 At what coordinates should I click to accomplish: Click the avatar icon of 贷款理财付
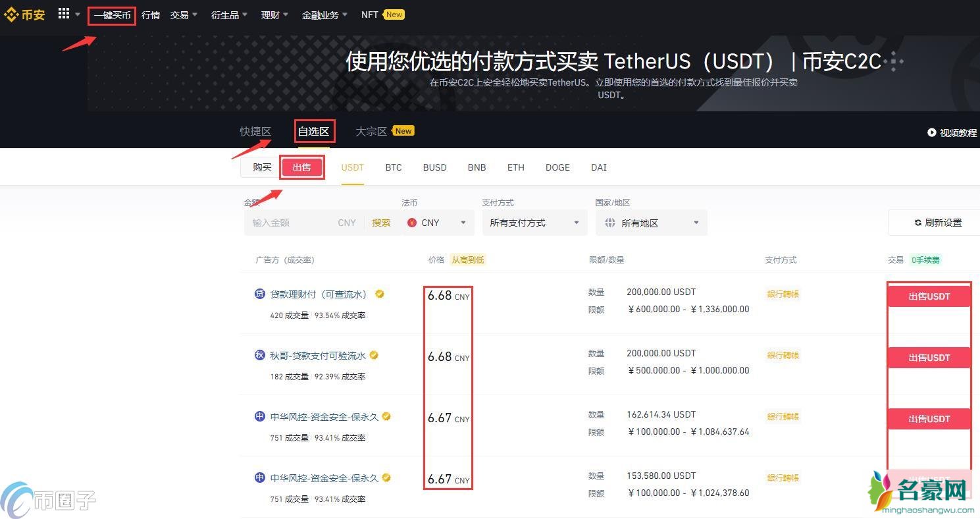tap(260, 294)
